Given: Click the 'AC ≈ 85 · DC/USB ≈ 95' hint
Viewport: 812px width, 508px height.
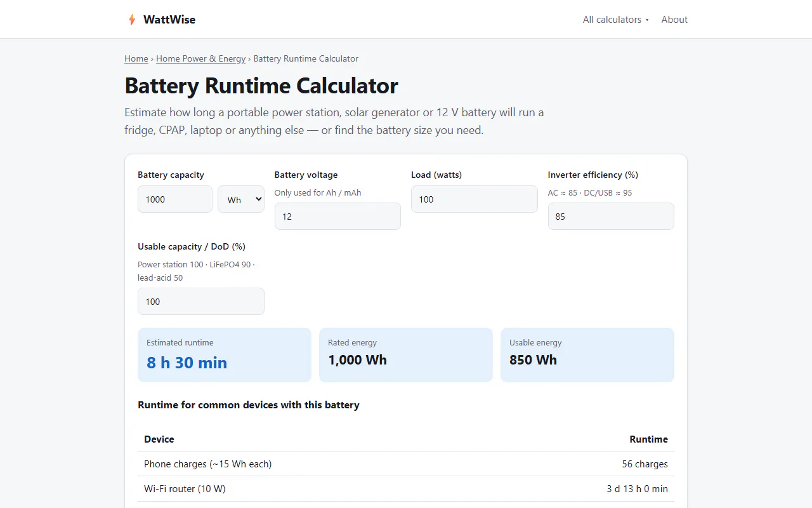Looking at the screenshot, I should pos(590,192).
